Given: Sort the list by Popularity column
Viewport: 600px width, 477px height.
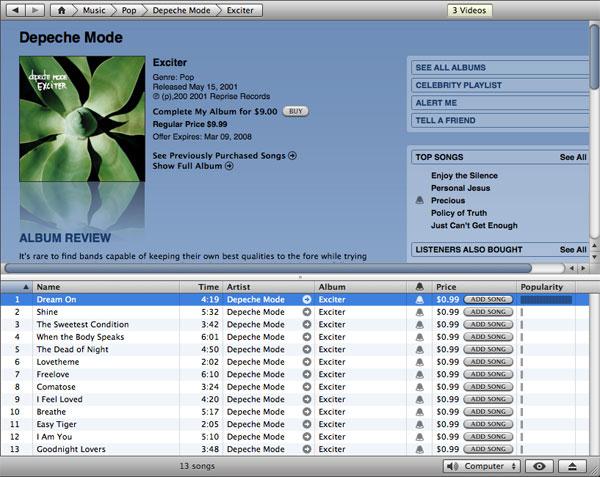Looking at the screenshot, I should [x=546, y=287].
